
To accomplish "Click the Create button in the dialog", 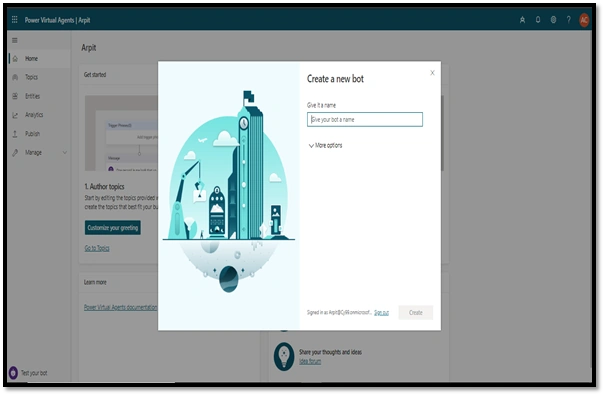I will [x=416, y=313].
